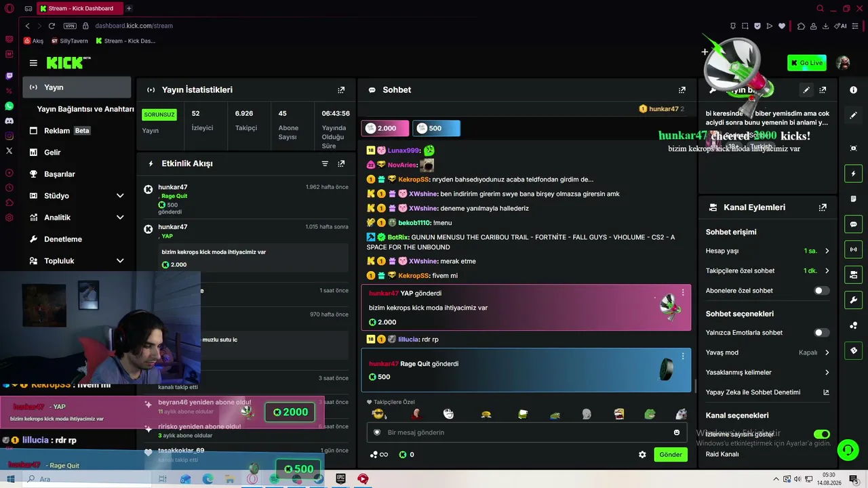Screen dimensions: 868x488
Task: Open Takipçilere özel sohbet duration chevron
Action: click(x=827, y=270)
